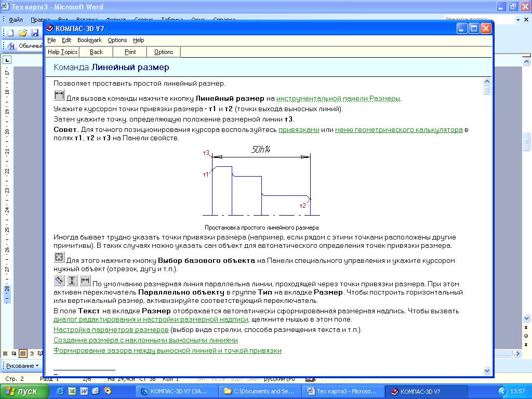Click the 50h14 dimension illustration

click(261, 180)
